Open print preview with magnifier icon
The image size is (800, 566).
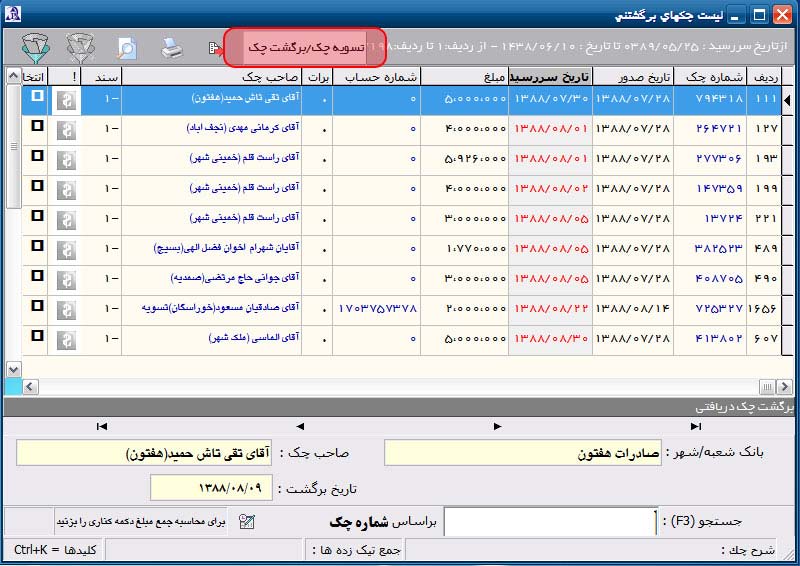(126, 47)
